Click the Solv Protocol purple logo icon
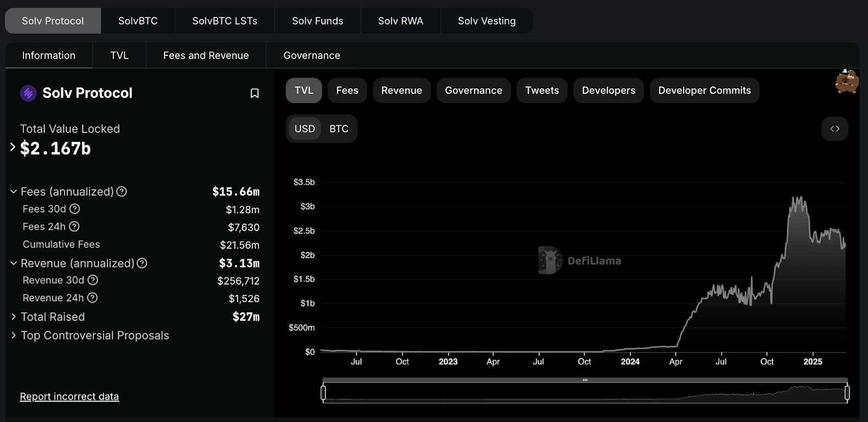Viewport: 868px width, 422px height. point(28,93)
